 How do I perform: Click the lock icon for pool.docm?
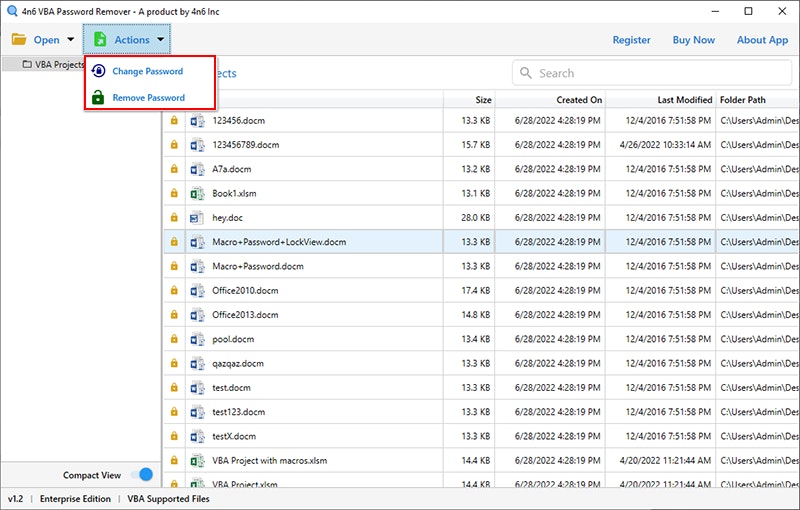click(174, 338)
